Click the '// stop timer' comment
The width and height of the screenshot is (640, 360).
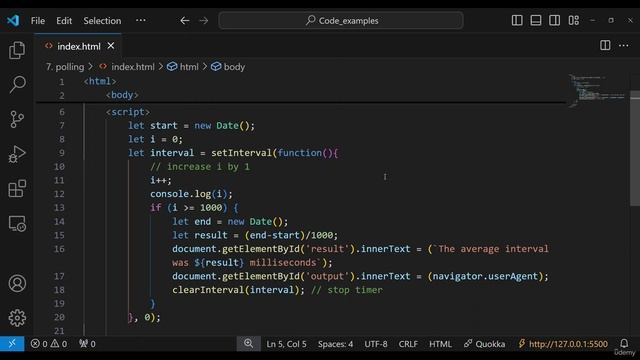347,290
